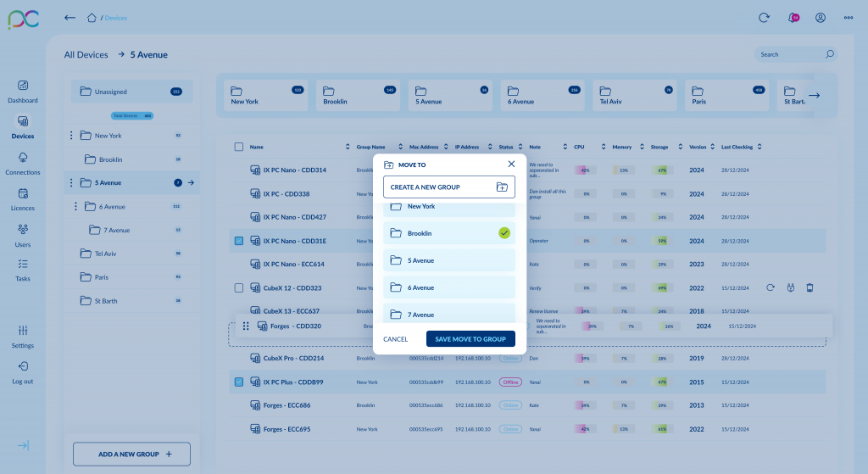Screen dimensions: 868x474
Task: Uncheck the IX PC Plus - CDDB99 checkbox
Action: coord(238,382)
